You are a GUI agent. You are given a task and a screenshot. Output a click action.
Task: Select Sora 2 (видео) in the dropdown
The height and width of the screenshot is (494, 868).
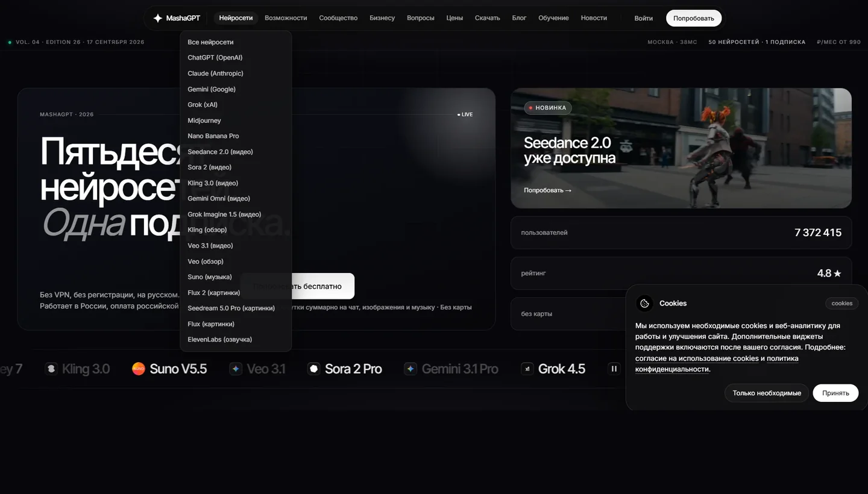coord(236,167)
